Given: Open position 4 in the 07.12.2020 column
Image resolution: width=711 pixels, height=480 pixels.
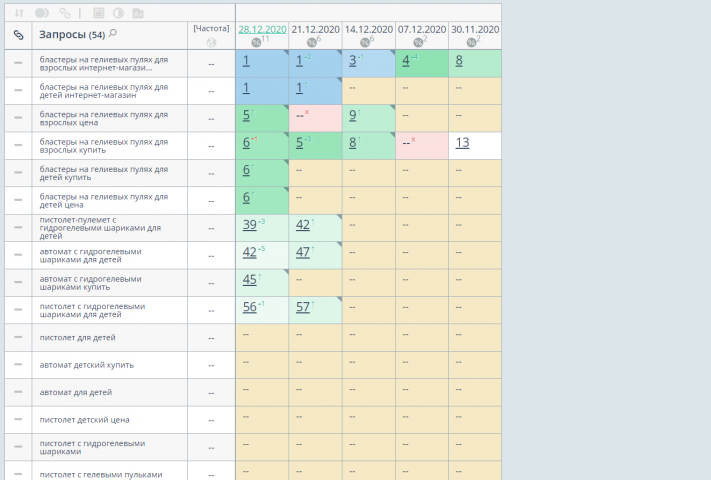Looking at the screenshot, I should 406,60.
